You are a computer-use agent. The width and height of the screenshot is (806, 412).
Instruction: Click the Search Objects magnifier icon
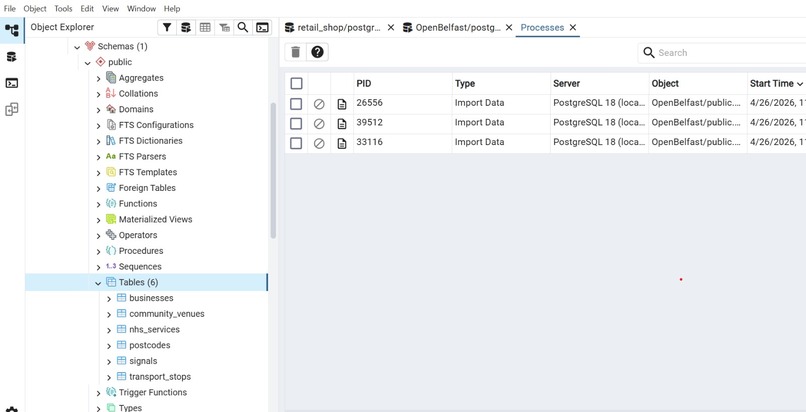point(243,28)
